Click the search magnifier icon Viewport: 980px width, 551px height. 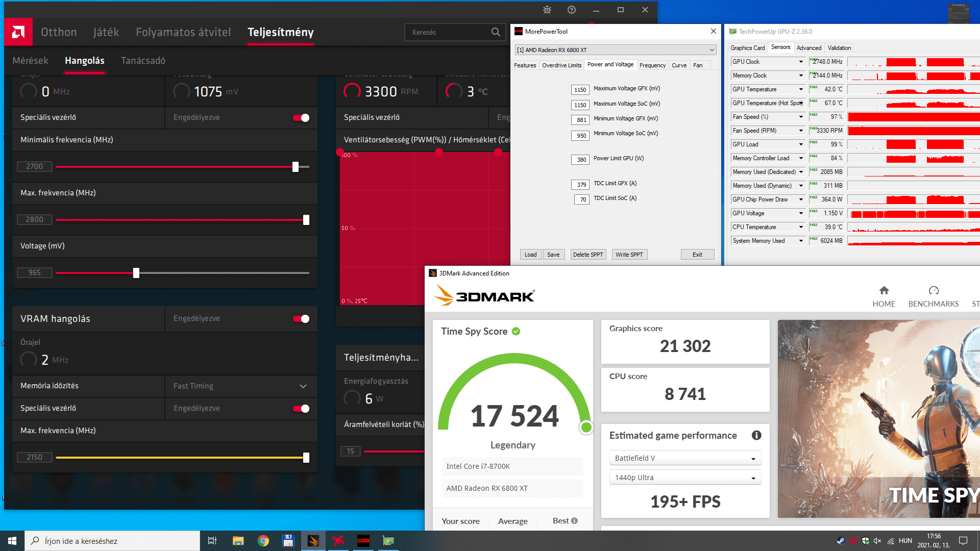pyautogui.click(x=496, y=32)
